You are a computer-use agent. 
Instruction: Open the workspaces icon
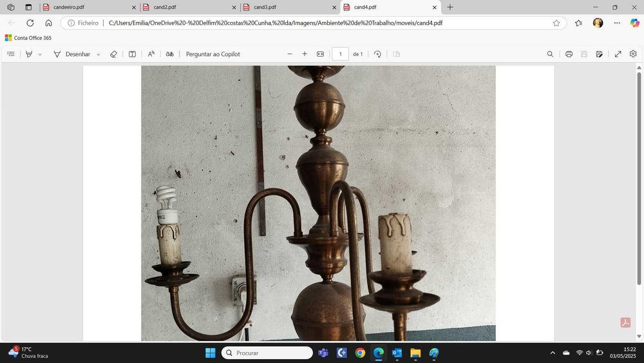pyautogui.click(x=11, y=7)
